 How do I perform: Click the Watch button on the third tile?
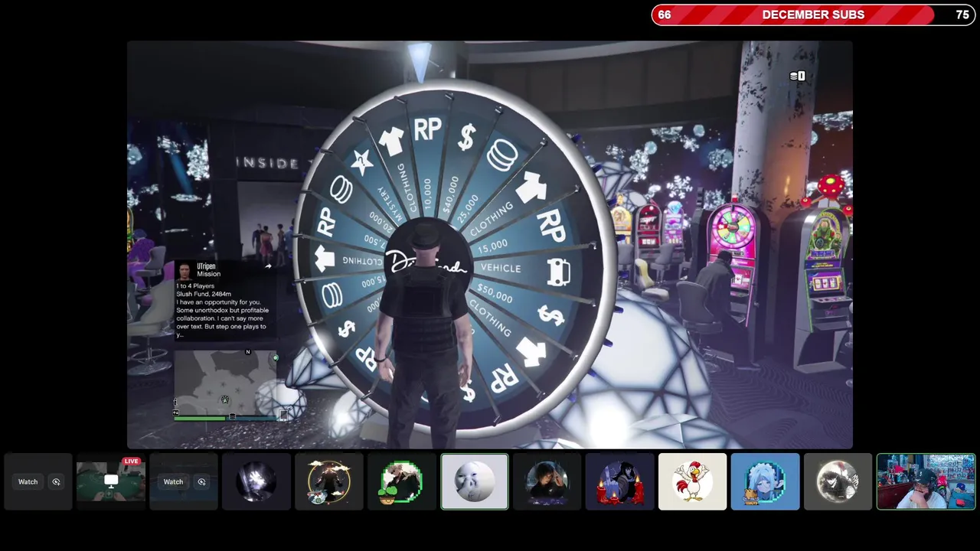[173, 481]
